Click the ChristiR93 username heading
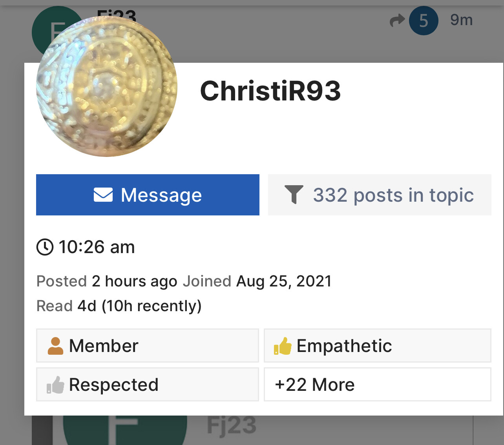Viewport: 504px width, 445px height. (x=270, y=91)
